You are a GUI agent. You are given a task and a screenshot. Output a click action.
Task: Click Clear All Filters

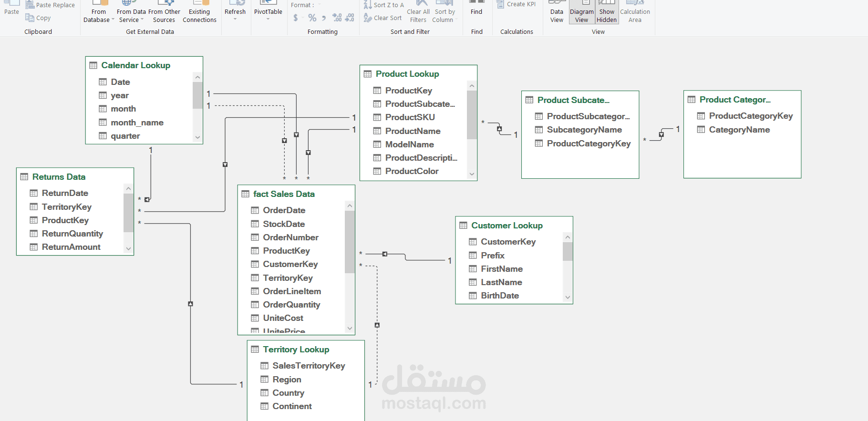[x=418, y=12]
